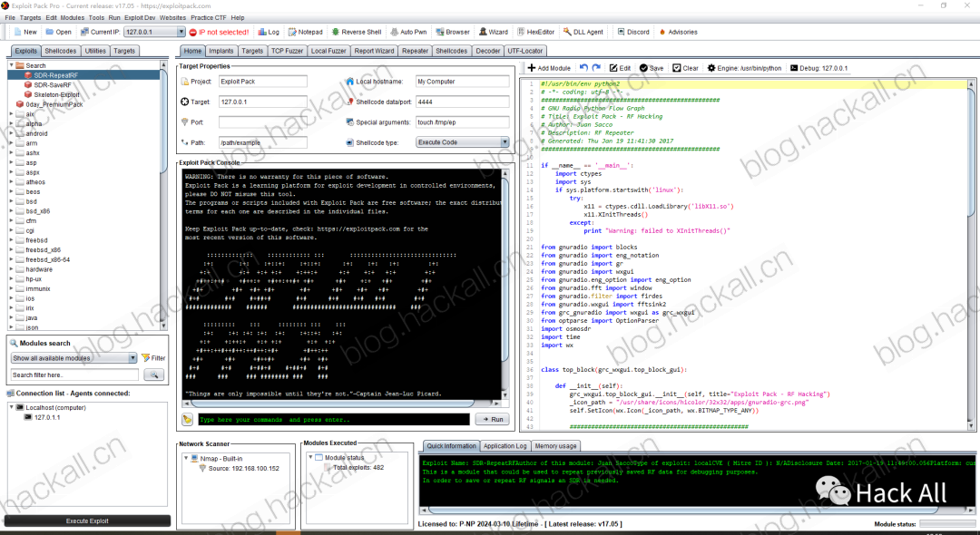Expand the freebsd folder
This screenshot has height=535, width=980.
pos(11,239)
